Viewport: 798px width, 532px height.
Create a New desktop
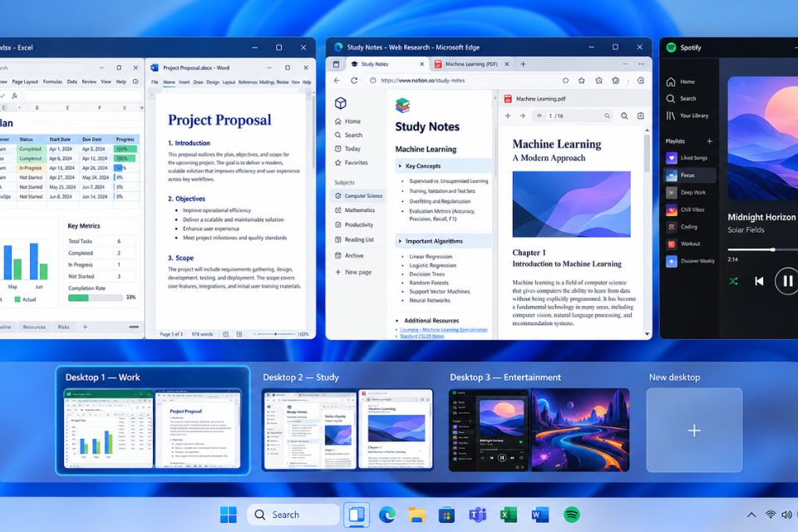[x=694, y=431]
